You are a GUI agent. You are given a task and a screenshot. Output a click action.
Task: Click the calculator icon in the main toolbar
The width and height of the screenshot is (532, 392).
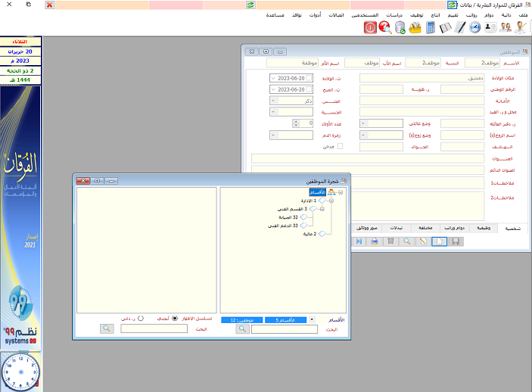(x=431, y=27)
